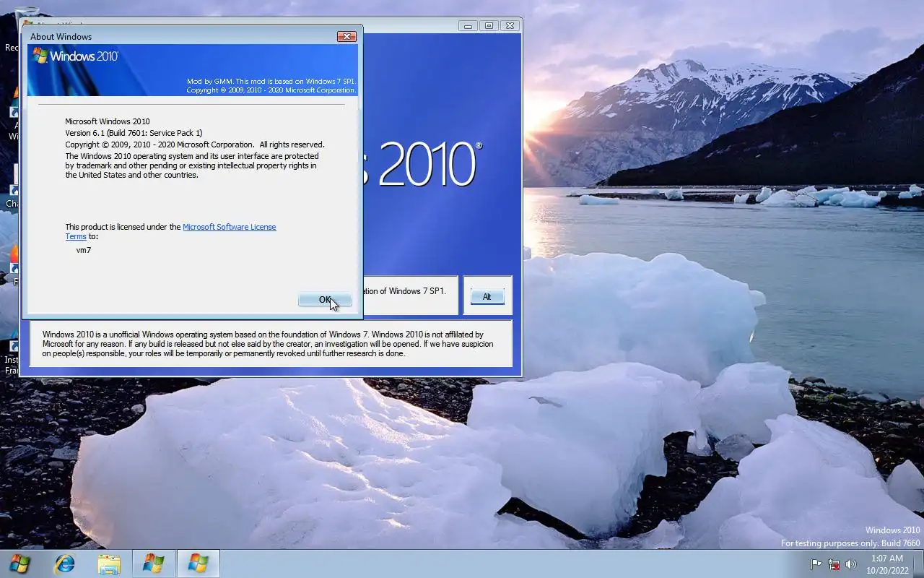Open the Action Center flag tray icon
The width and height of the screenshot is (924, 578).
click(816, 564)
